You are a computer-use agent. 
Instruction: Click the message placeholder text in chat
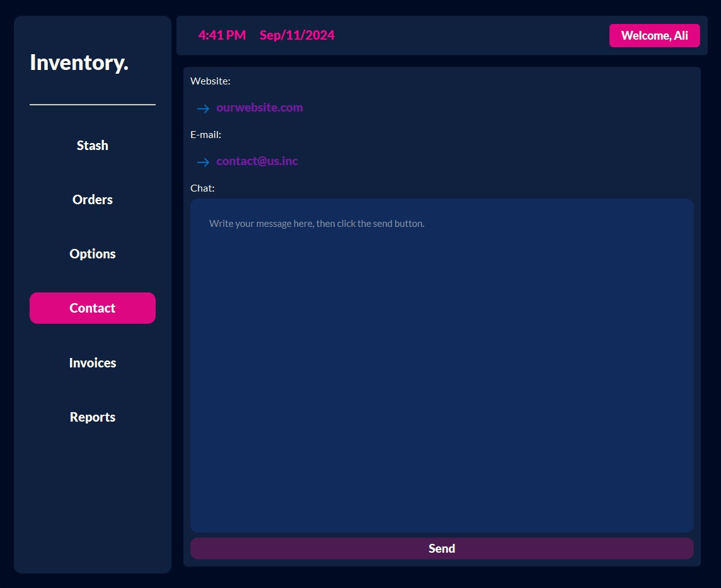tap(317, 224)
